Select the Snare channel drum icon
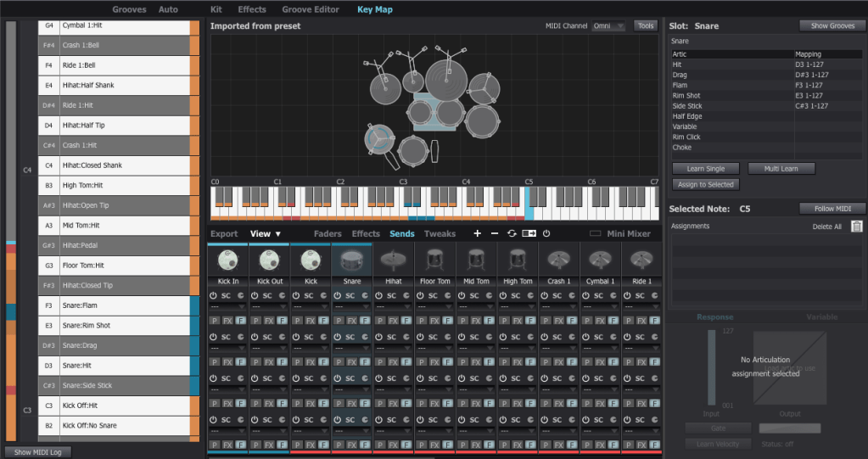This screenshot has height=459, width=868. point(351,260)
